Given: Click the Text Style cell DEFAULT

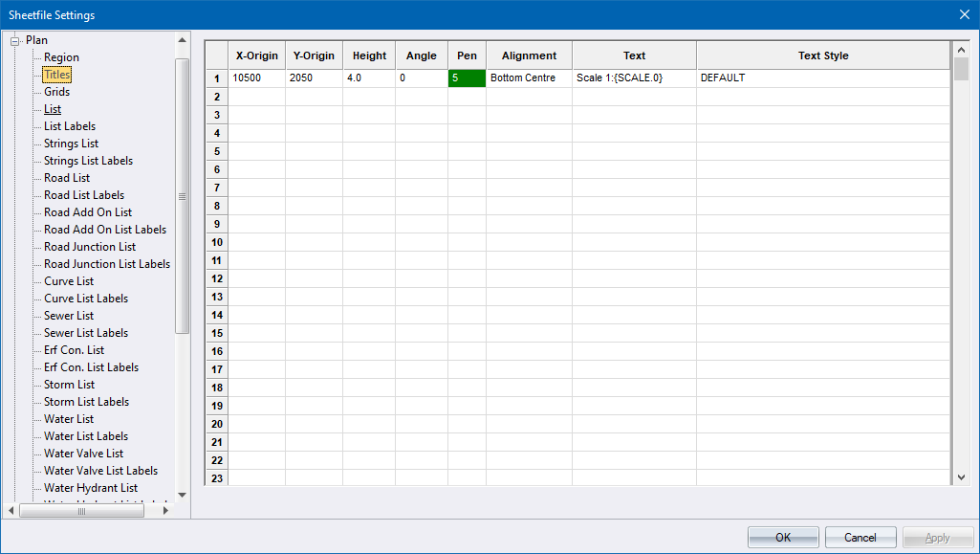Looking at the screenshot, I should pos(822,78).
